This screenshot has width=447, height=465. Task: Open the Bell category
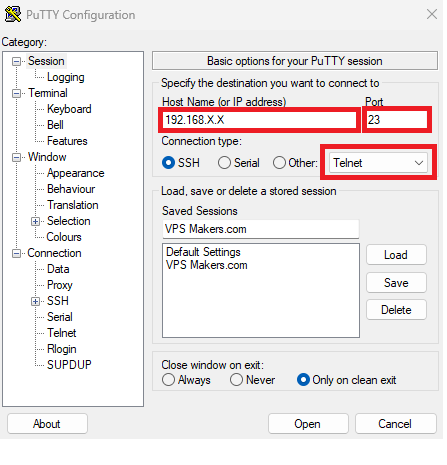(55, 125)
